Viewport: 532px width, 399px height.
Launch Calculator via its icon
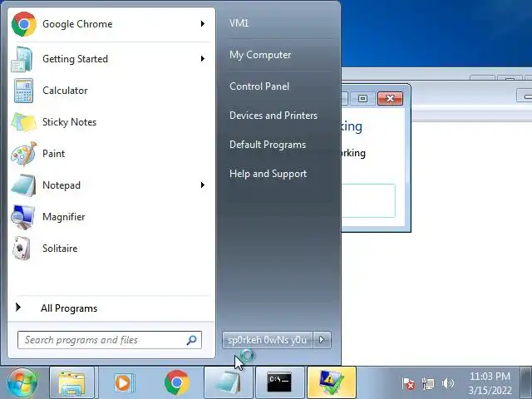pos(23,91)
